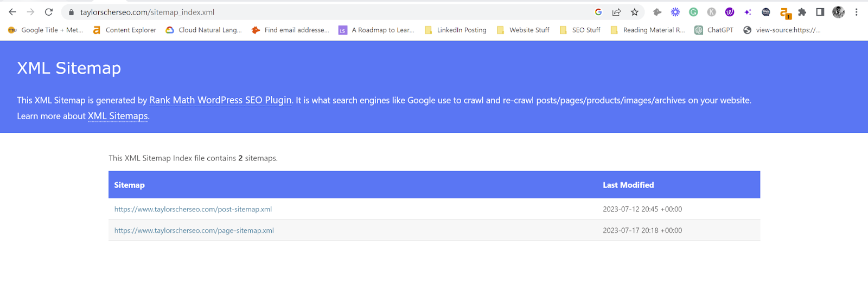Image resolution: width=868 pixels, height=305 pixels.
Task: Go back with the back arrow
Action: [12, 12]
